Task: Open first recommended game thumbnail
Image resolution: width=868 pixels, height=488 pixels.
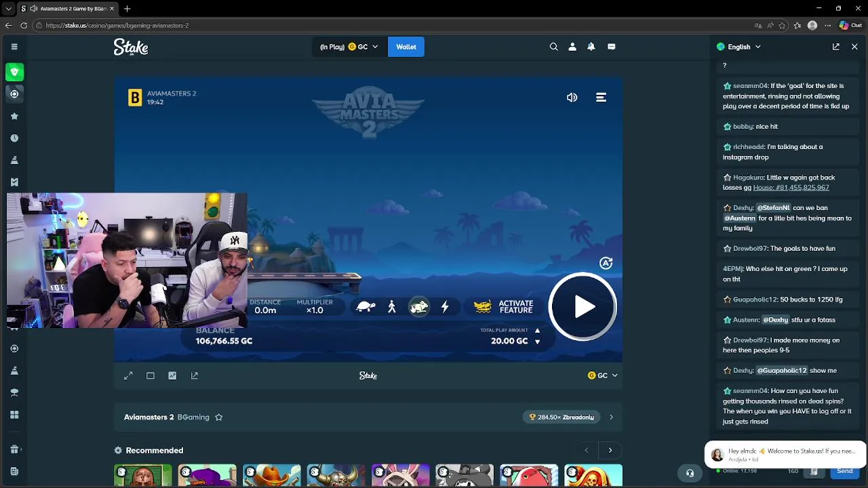Action: point(142,476)
